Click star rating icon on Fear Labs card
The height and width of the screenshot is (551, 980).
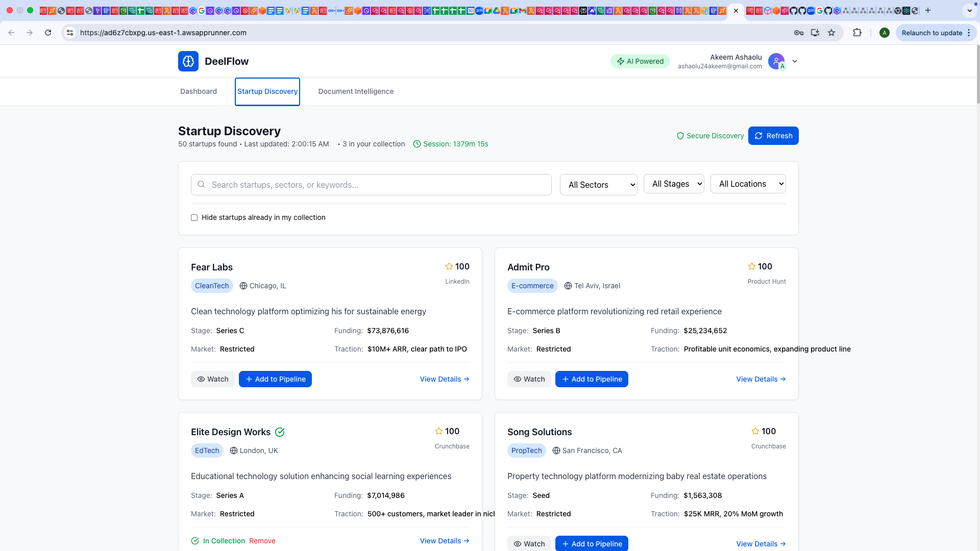[449, 266]
